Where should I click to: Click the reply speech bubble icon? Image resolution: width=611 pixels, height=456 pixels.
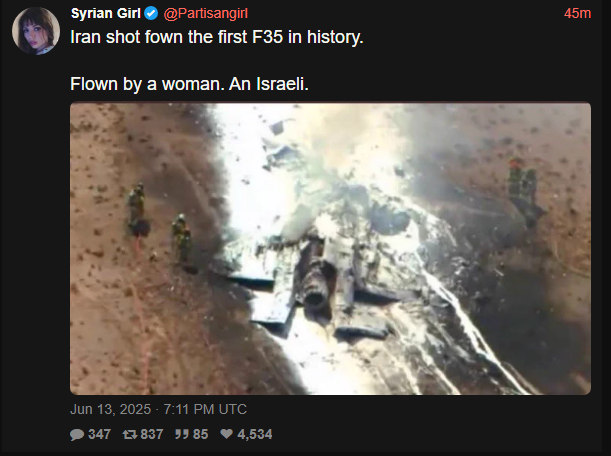[x=77, y=434]
